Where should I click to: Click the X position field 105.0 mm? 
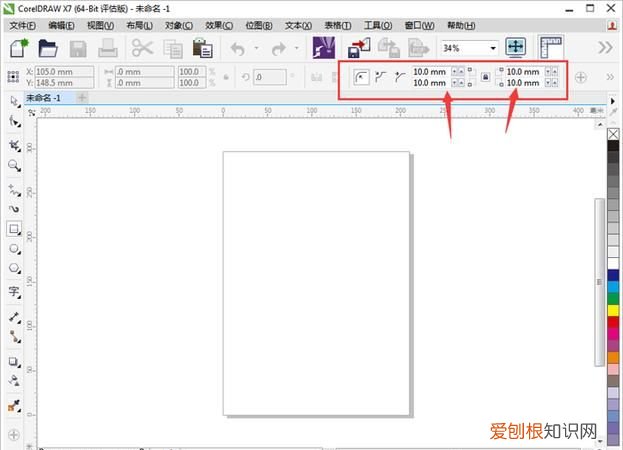click(64, 72)
